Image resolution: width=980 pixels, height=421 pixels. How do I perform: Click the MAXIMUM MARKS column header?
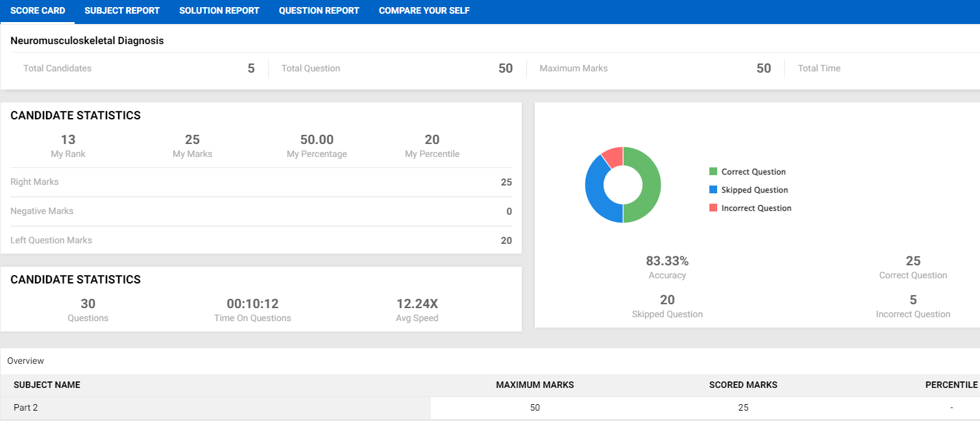point(535,385)
